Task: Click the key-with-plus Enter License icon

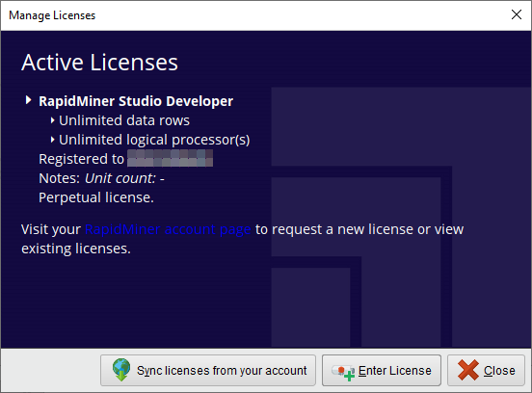Action: coord(343,373)
